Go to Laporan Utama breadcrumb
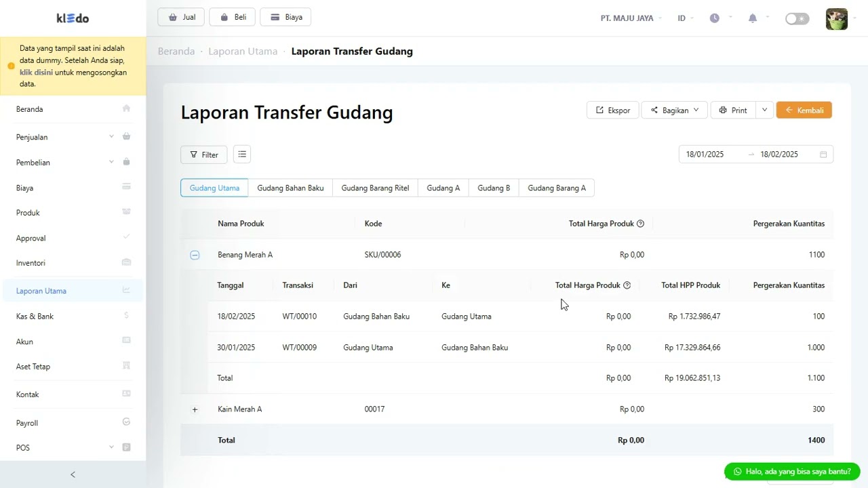 coord(243,51)
